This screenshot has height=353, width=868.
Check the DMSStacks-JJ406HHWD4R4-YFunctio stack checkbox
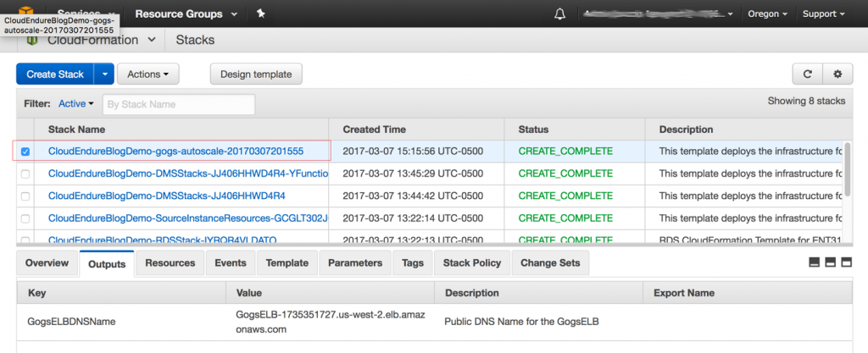(x=25, y=174)
